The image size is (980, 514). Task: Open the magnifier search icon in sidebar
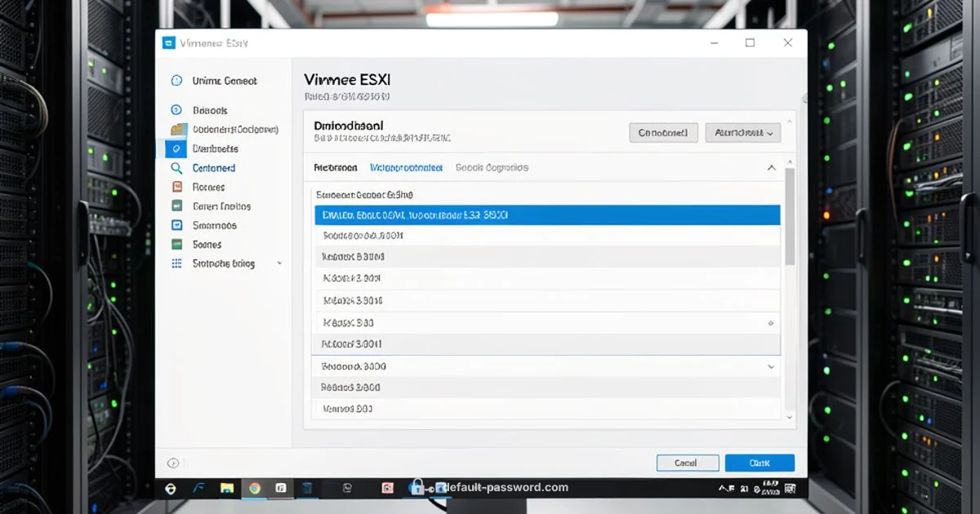[x=178, y=167]
